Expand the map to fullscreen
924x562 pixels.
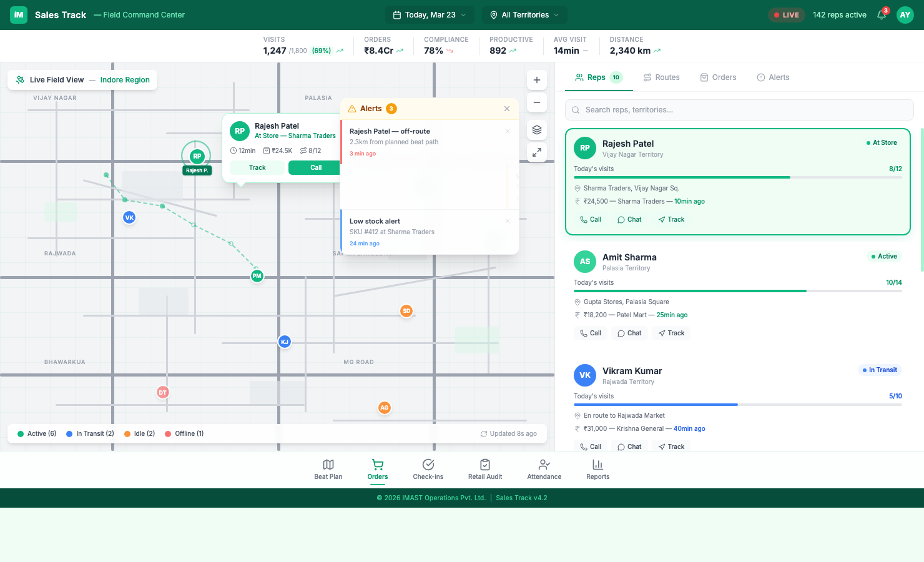(536, 152)
